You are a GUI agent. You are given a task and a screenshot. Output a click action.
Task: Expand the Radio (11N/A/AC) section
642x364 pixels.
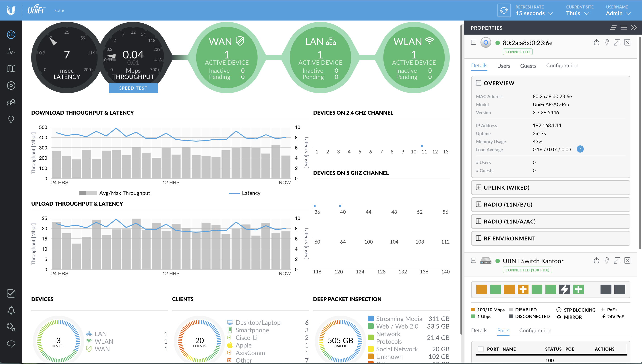click(x=478, y=221)
